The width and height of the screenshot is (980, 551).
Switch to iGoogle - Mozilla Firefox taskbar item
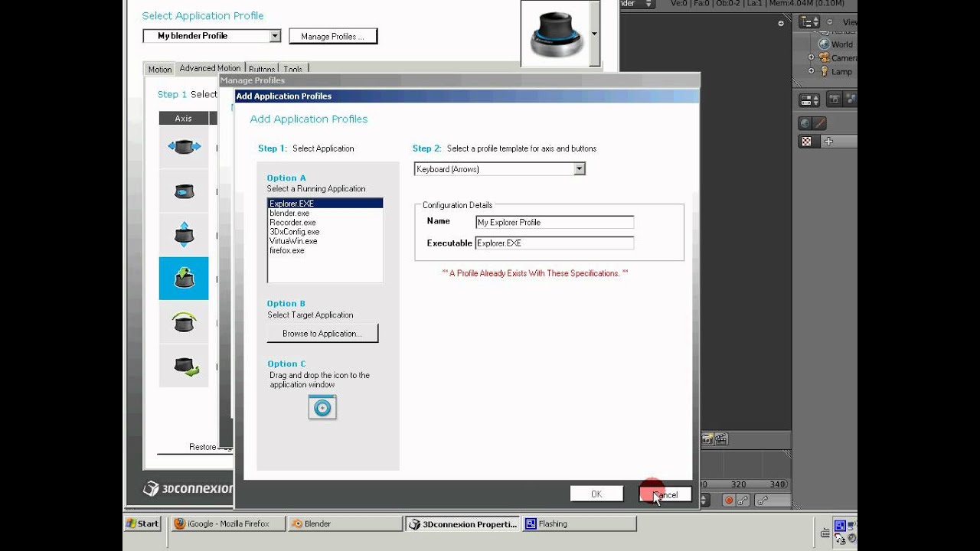pyautogui.click(x=229, y=523)
